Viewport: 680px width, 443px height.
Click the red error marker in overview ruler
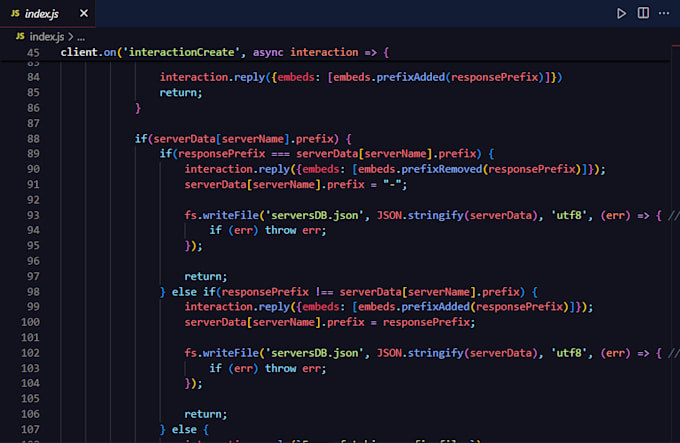tap(676, 46)
